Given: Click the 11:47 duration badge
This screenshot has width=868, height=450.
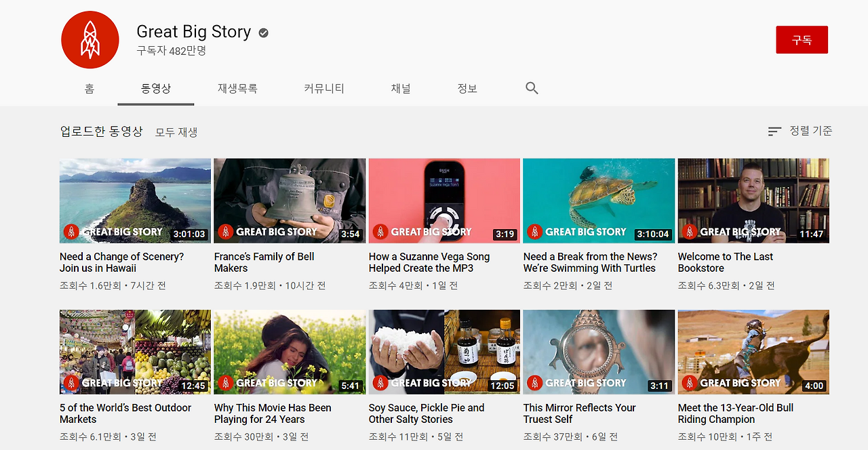Looking at the screenshot, I should point(811,234).
